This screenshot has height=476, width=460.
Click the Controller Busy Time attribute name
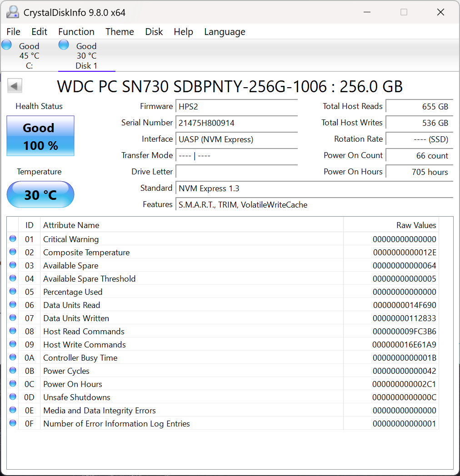click(80, 357)
